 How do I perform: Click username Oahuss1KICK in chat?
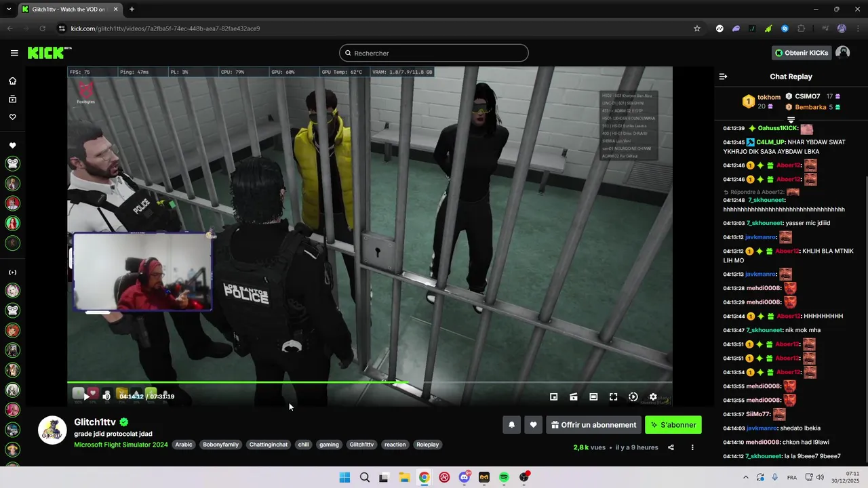pos(778,128)
